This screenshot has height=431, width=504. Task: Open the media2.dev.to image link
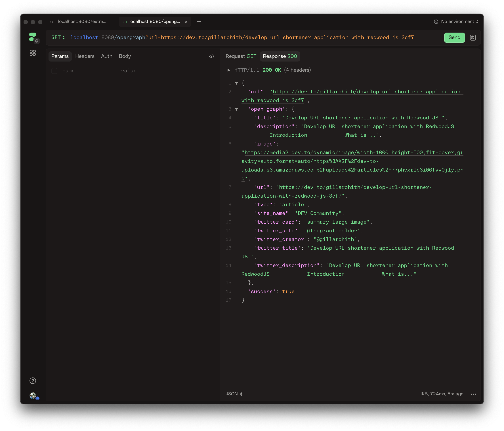click(352, 166)
